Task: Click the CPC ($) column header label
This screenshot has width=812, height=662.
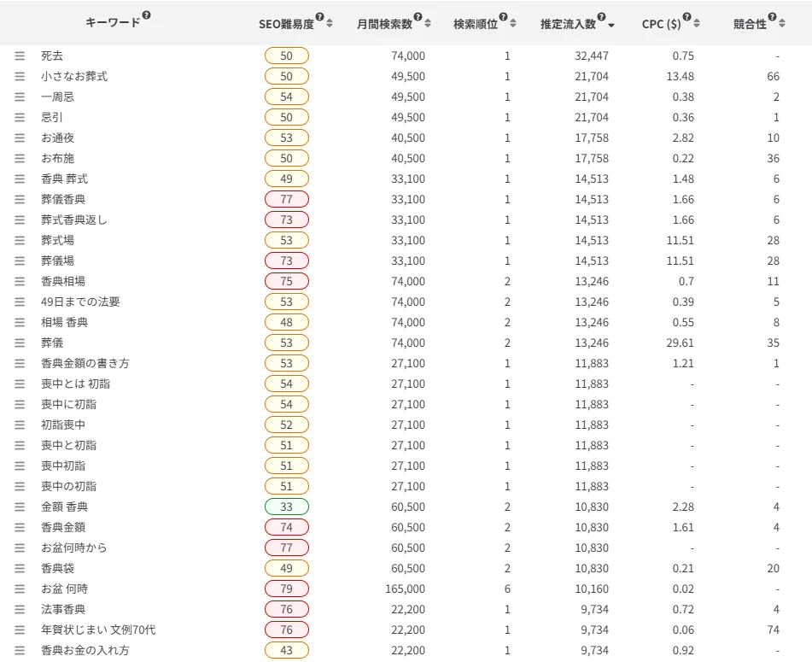Action: 662,25
